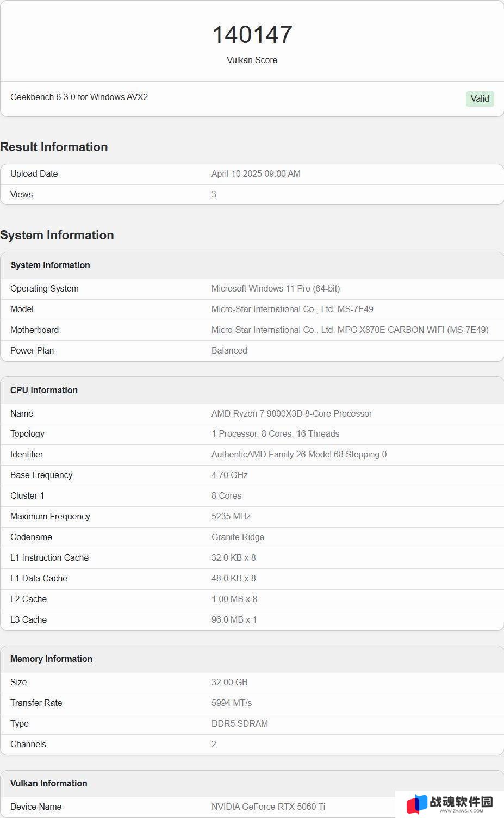Click the Maximum Frequency row label

click(x=50, y=516)
